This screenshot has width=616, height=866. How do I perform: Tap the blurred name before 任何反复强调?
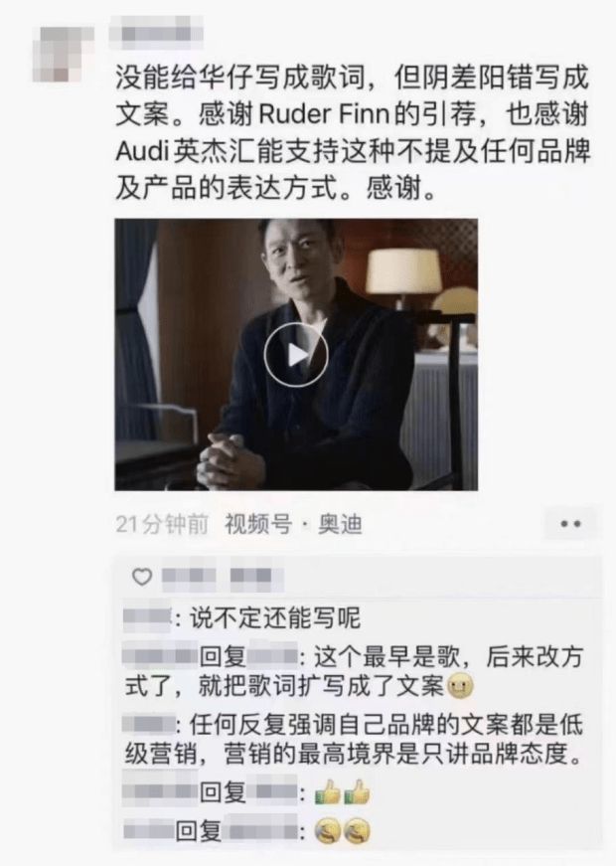click(149, 725)
